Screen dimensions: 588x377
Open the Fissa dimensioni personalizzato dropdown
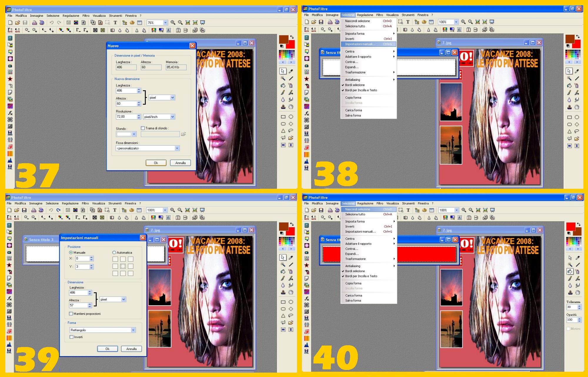pyautogui.click(x=177, y=148)
